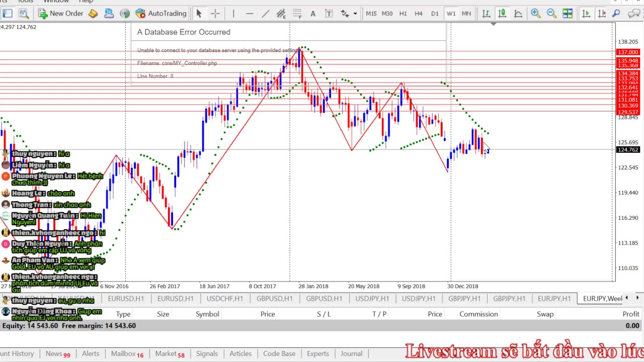Switch chart to M15 timeframe

tap(371, 14)
